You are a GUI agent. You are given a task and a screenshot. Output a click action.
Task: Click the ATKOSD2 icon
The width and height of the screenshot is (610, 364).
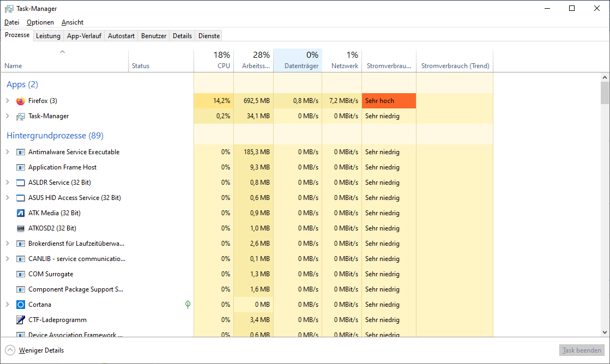click(x=21, y=228)
